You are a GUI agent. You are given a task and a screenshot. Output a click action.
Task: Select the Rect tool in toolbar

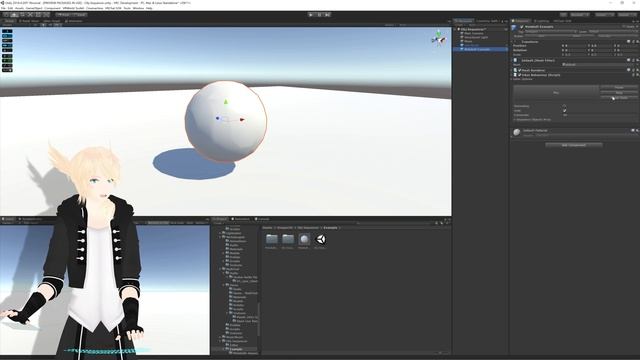pos(38,15)
